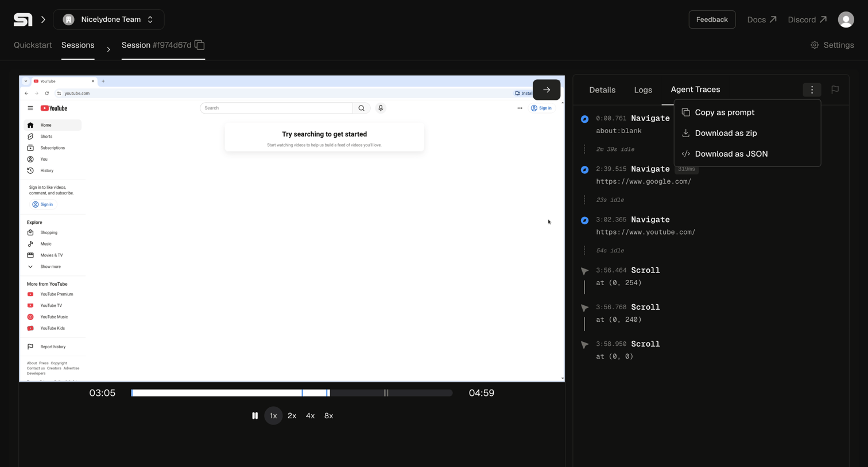Open the browser tab list chevron
The height and width of the screenshot is (467, 868).
click(26, 81)
